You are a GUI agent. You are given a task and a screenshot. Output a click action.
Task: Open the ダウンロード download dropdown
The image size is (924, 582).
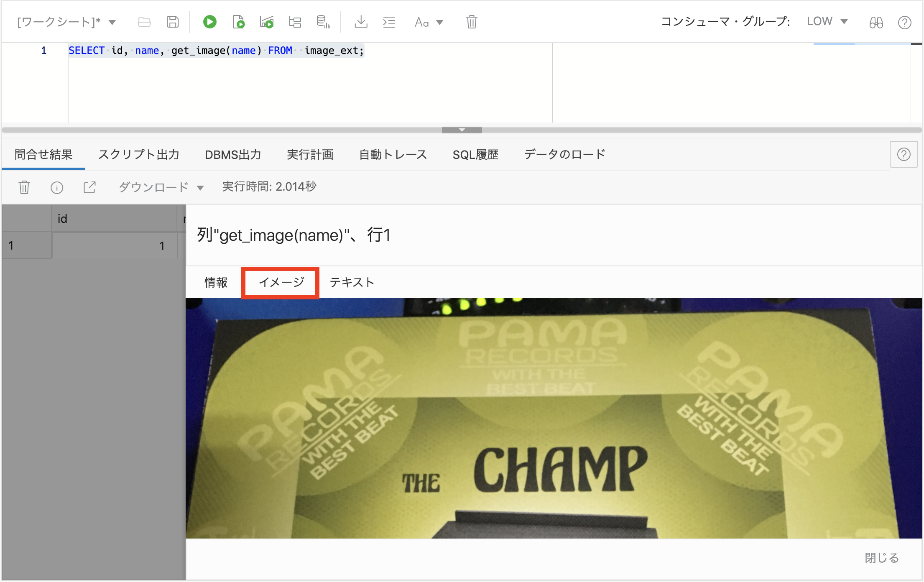[x=160, y=187]
